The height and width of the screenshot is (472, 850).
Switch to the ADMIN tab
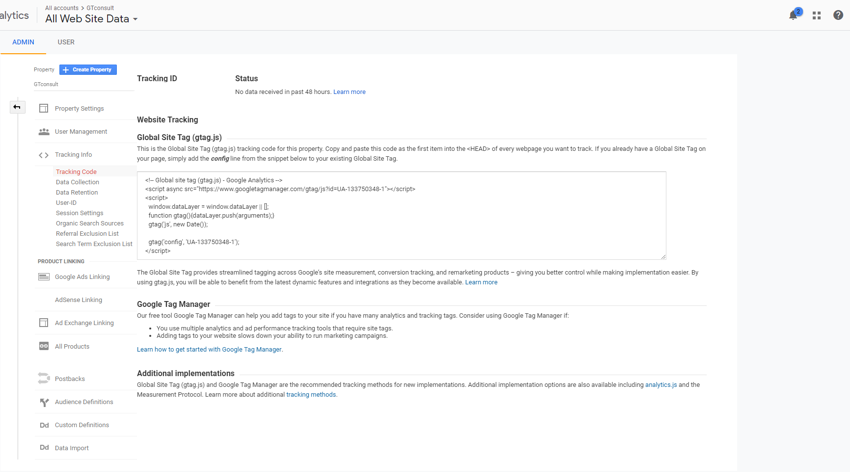click(23, 42)
